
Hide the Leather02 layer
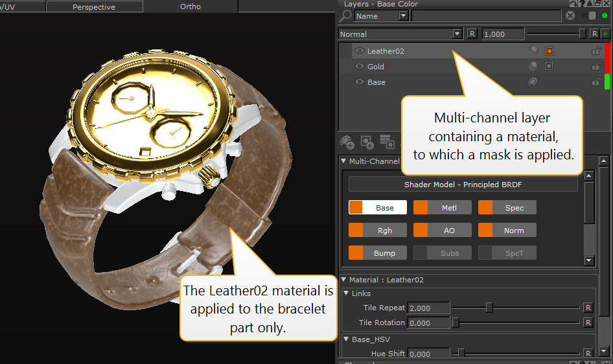coord(360,51)
